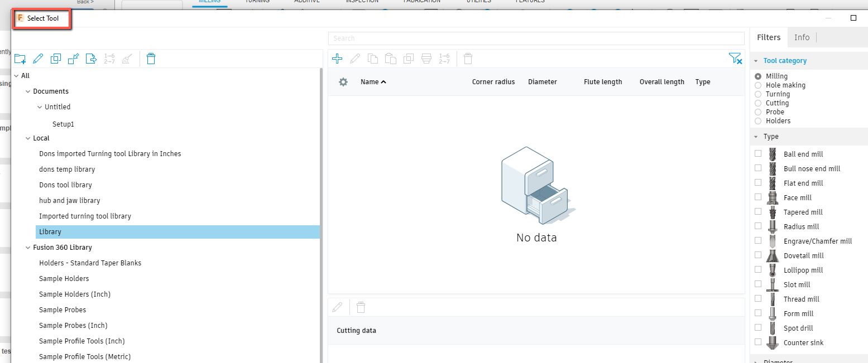Rename library with the left toolbar pencil
Image resolution: width=868 pixels, height=363 pixels.
pyautogui.click(x=38, y=59)
